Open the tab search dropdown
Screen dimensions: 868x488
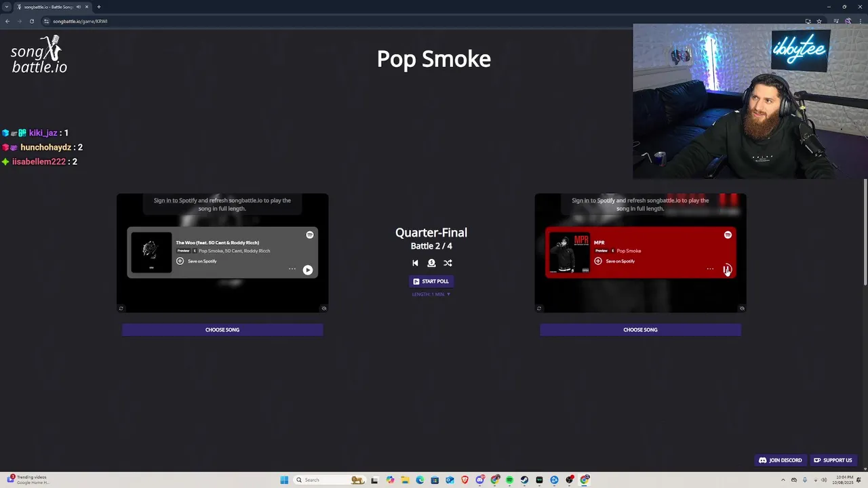[7, 7]
